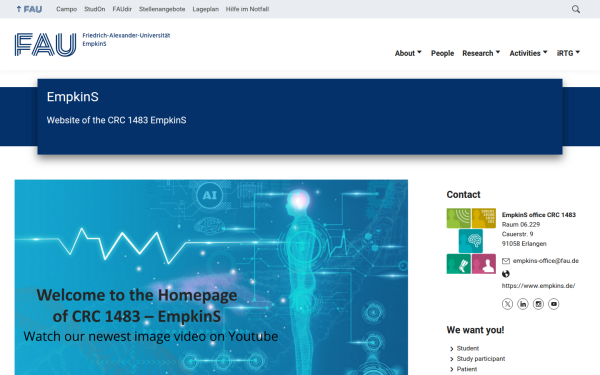The image size is (600, 375).
Task: Open the Campo link
Action: click(x=67, y=9)
